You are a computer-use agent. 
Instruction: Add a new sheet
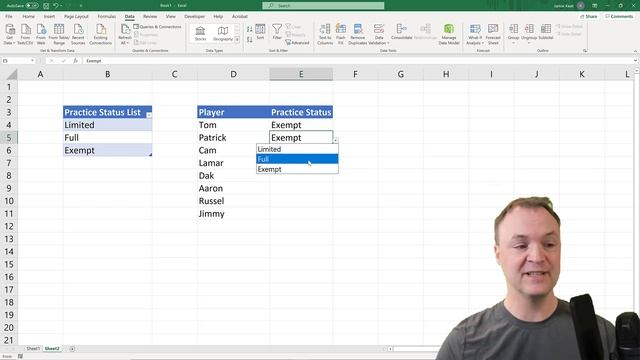coord(72,349)
